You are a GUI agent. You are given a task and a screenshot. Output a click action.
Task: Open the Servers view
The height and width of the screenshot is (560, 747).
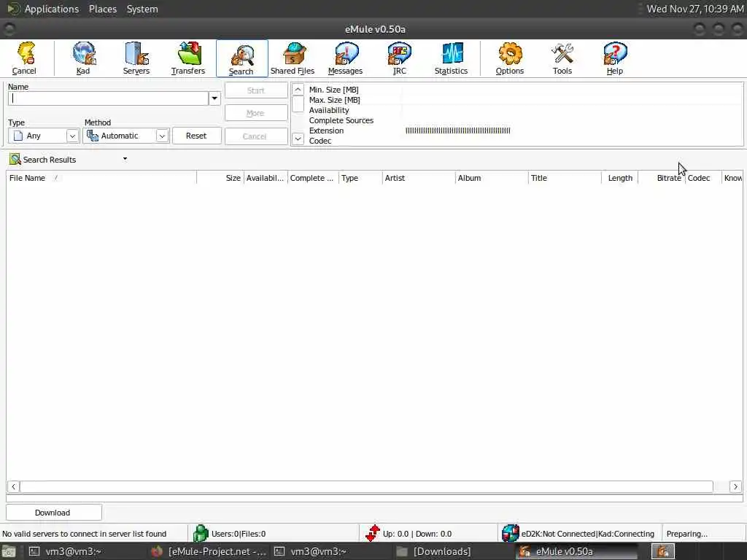136,58
